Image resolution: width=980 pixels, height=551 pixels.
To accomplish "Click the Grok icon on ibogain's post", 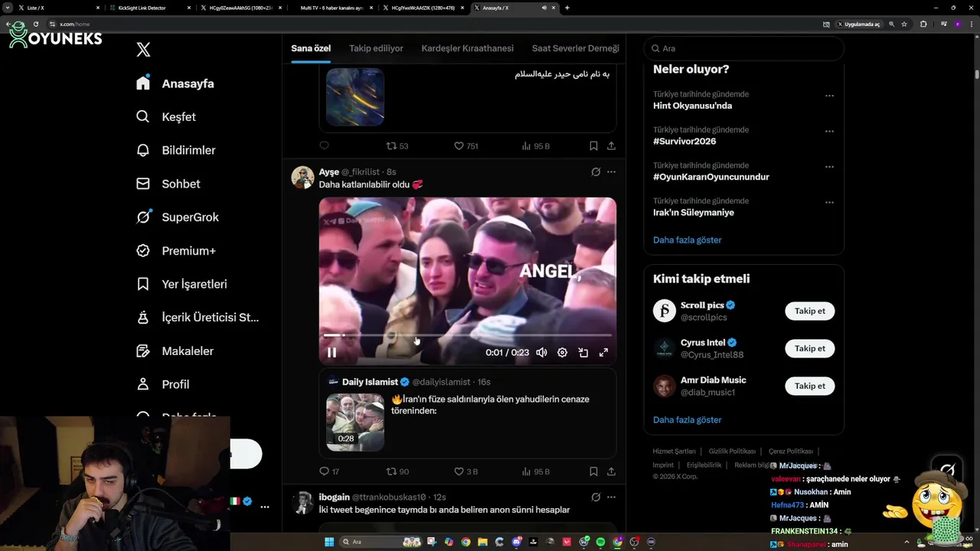I will (x=596, y=497).
